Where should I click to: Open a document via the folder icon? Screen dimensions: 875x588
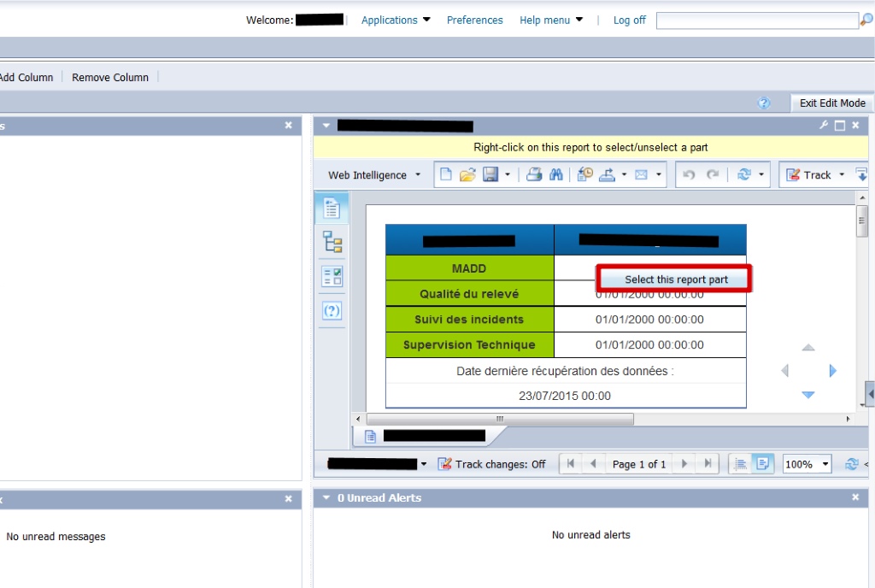(x=467, y=175)
